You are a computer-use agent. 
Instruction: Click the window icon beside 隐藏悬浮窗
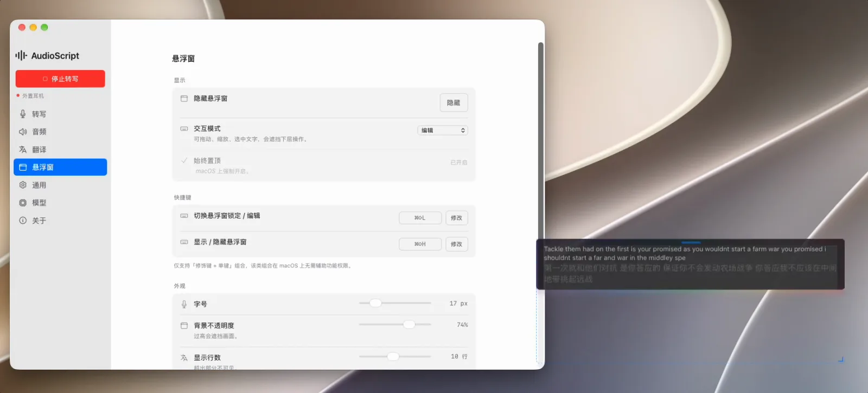pyautogui.click(x=184, y=99)
